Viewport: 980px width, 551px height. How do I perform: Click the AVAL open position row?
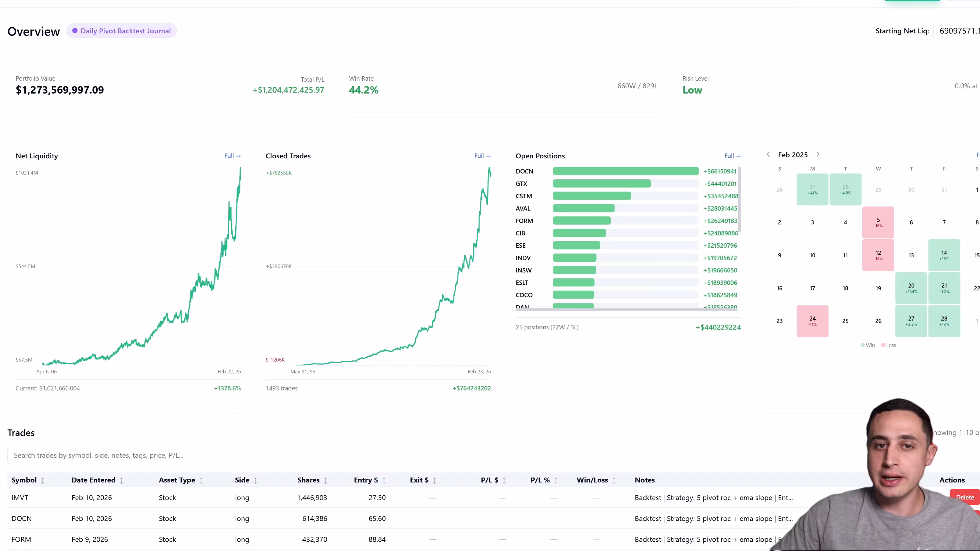[x=626, y=208]
